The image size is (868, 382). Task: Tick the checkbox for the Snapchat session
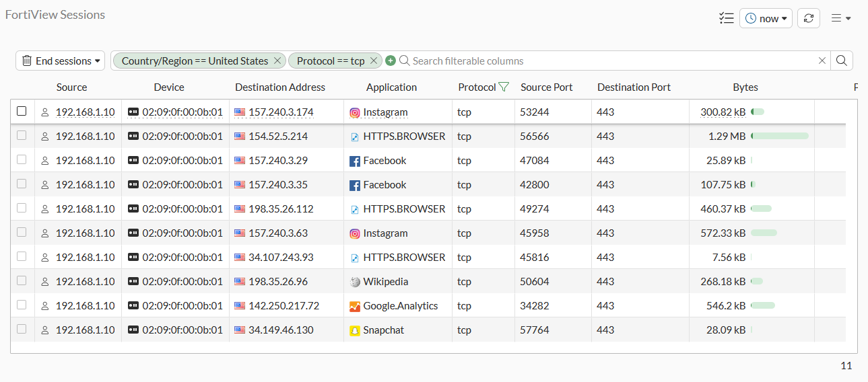[22, 329]
